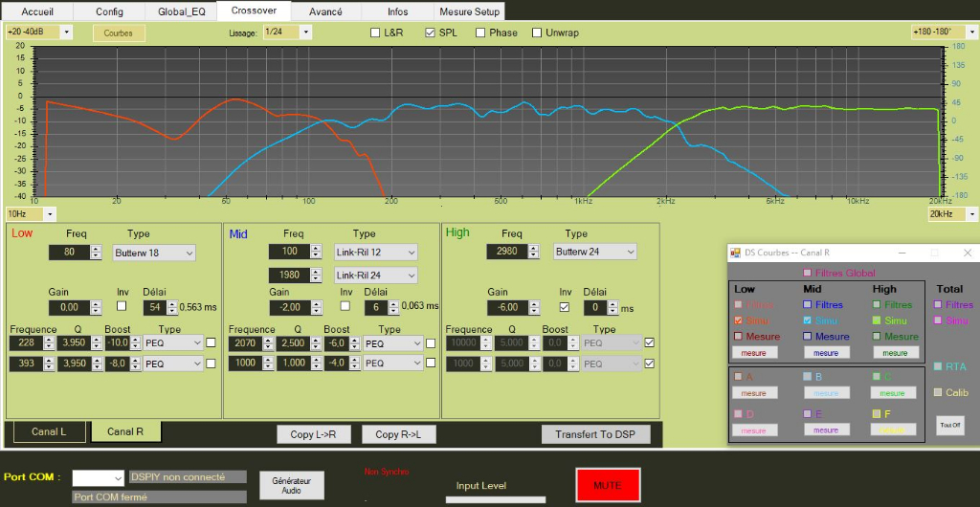Switch to the Global_EQ tab
Screen dimensions: 980x507
coord(181,11)
